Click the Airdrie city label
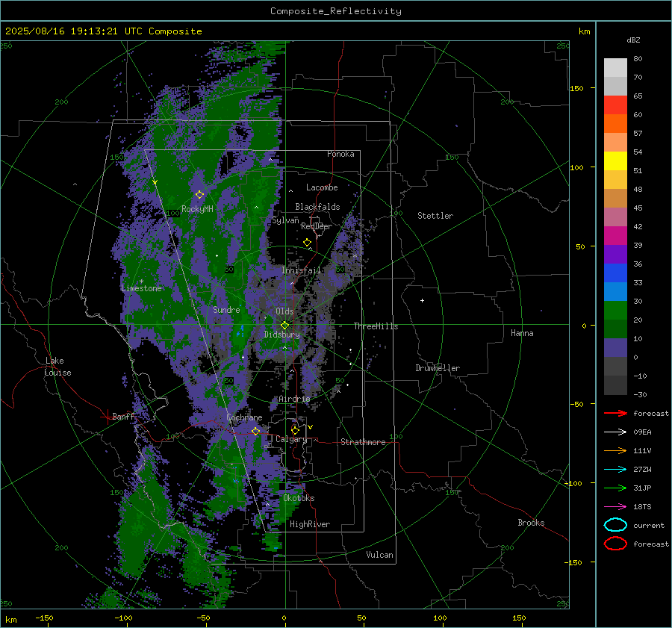Viewport: 672px width, 628px height. (x=294, y=399)
